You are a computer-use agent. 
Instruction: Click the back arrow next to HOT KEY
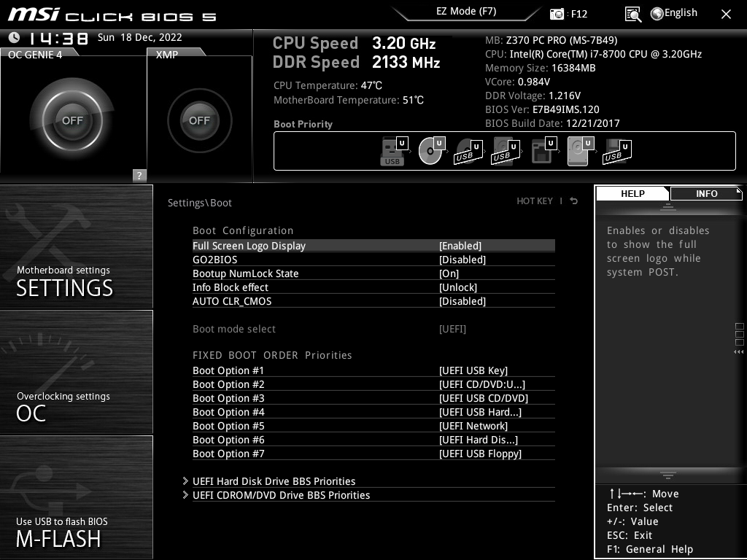574,201
